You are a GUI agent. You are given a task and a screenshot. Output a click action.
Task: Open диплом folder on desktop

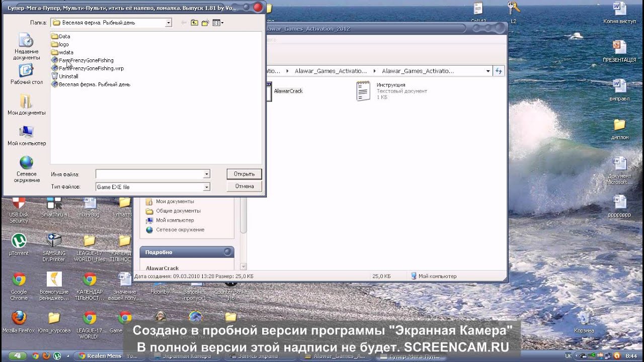pyautogui.click(x=619, y=129)
